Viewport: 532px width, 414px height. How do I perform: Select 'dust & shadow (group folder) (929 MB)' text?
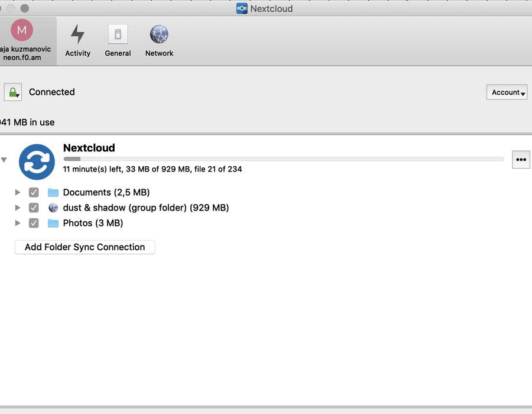coord(146,208)
